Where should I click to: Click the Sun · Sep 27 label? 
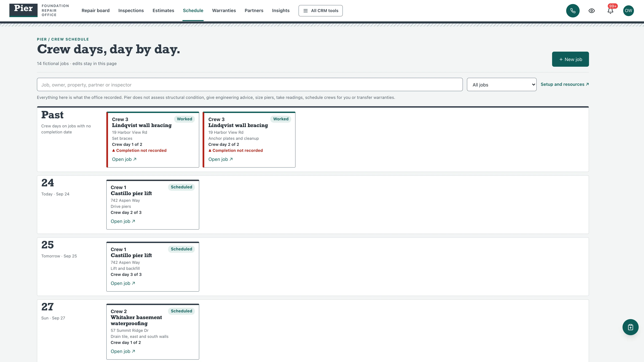tap(53, 318)
